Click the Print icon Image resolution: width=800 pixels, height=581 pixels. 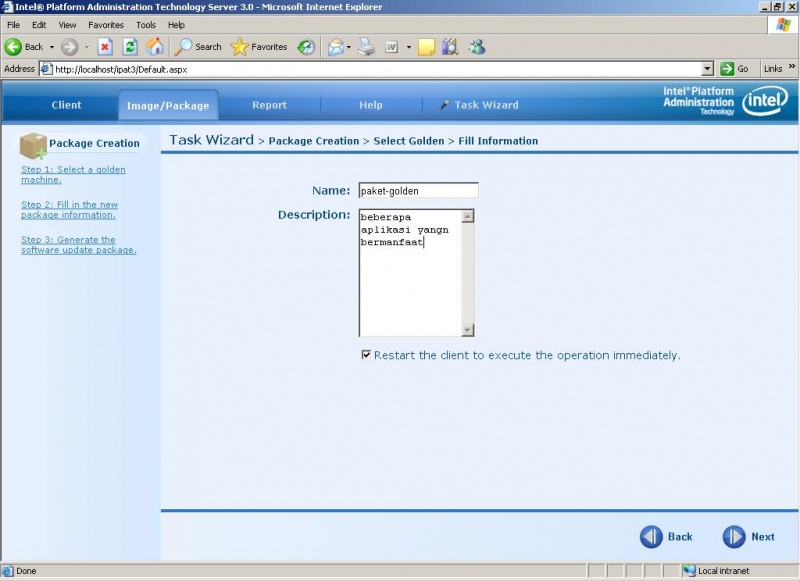pos(364,46)
